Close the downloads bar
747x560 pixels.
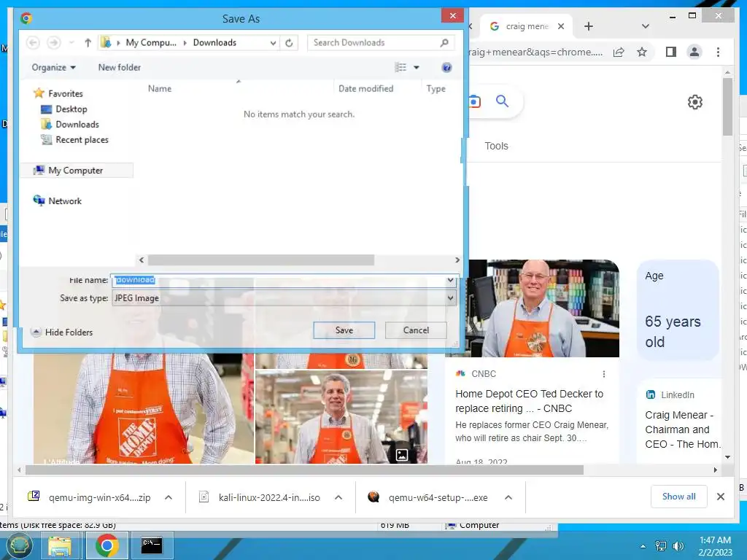click(x=720, y=497)
